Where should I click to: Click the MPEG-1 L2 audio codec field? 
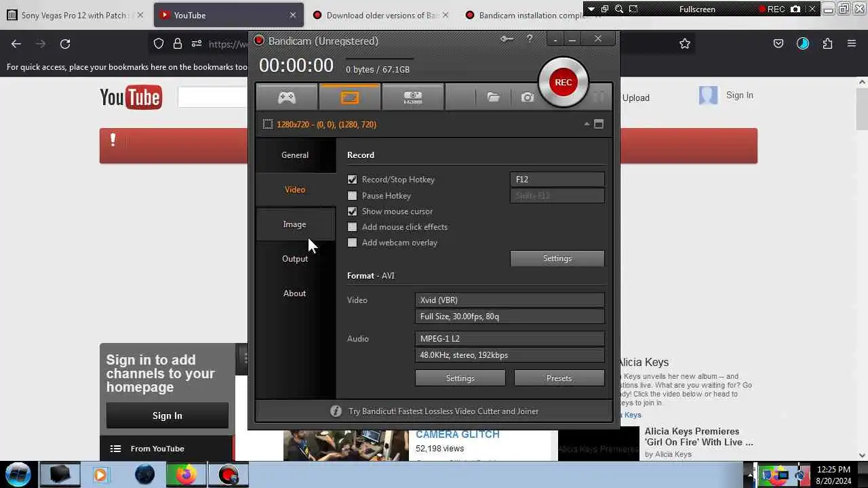pyautogui.click(x=509, y=339)
